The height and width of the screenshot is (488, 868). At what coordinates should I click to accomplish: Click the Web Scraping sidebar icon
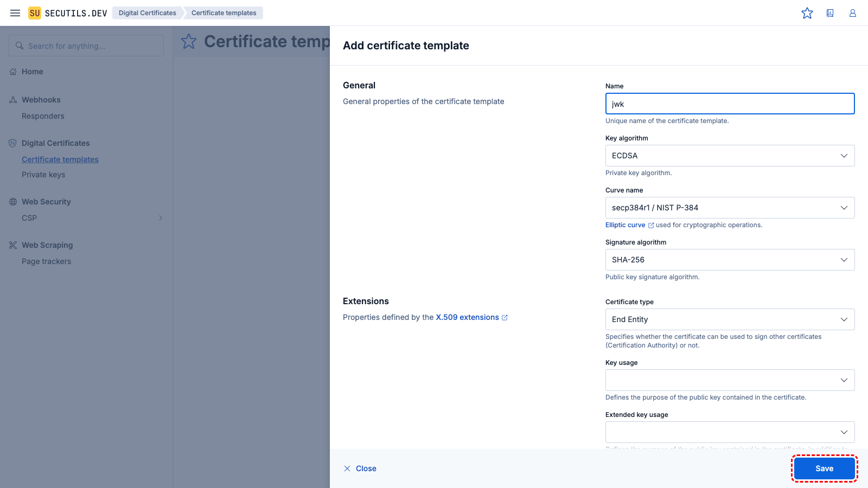click(13, 245)
